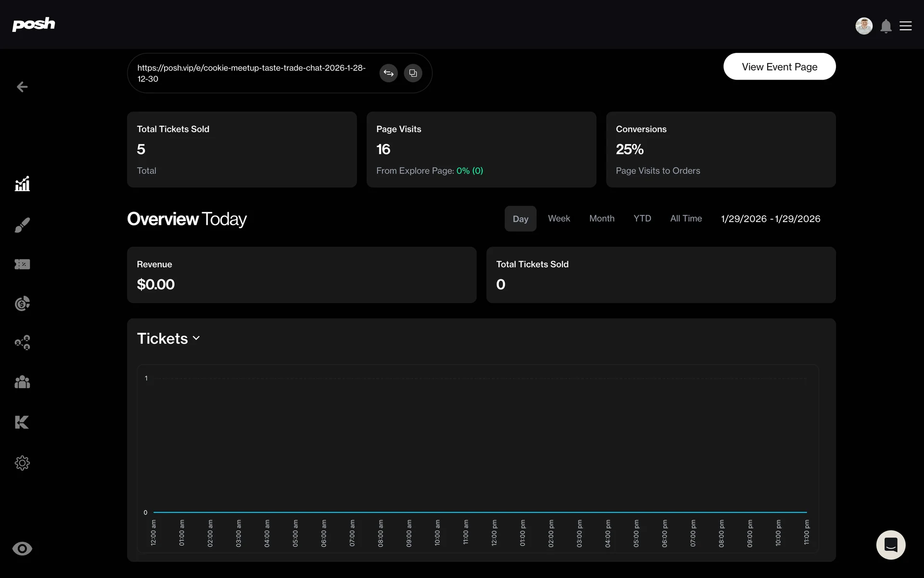Click the notification bell icon
The height and width of the screenshot is (578, 924).
point(885,26)
